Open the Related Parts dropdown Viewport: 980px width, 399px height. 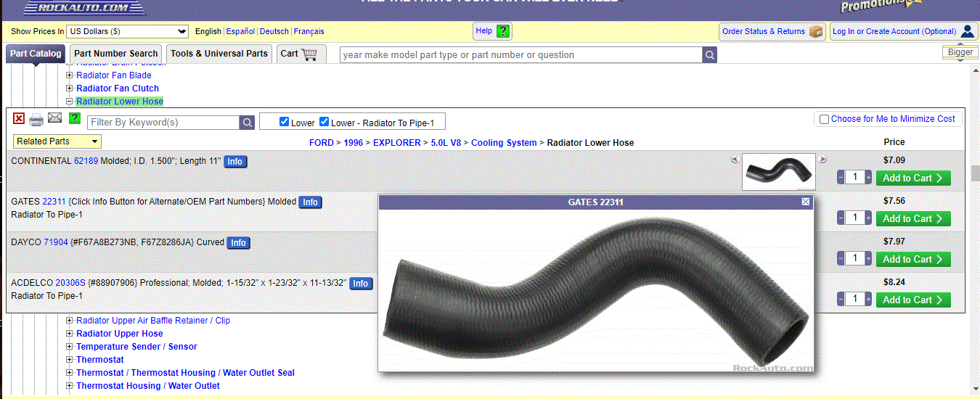click(57, 141)
